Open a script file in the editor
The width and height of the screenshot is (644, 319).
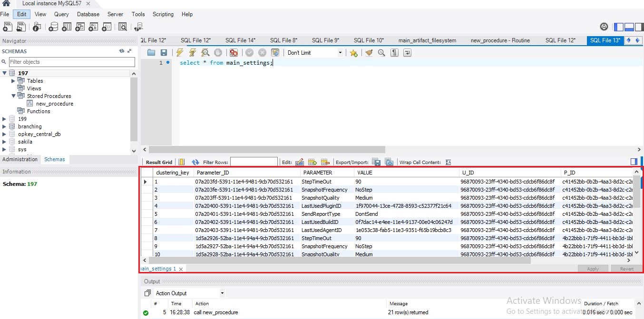click(151, 53)
